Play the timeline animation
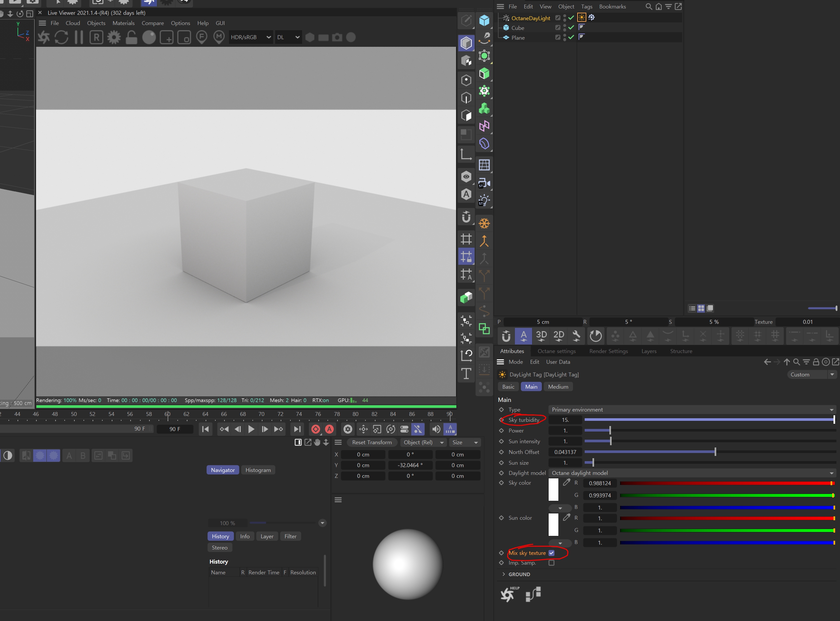This screenshot has height=621, width=840. tap(251, 429)
